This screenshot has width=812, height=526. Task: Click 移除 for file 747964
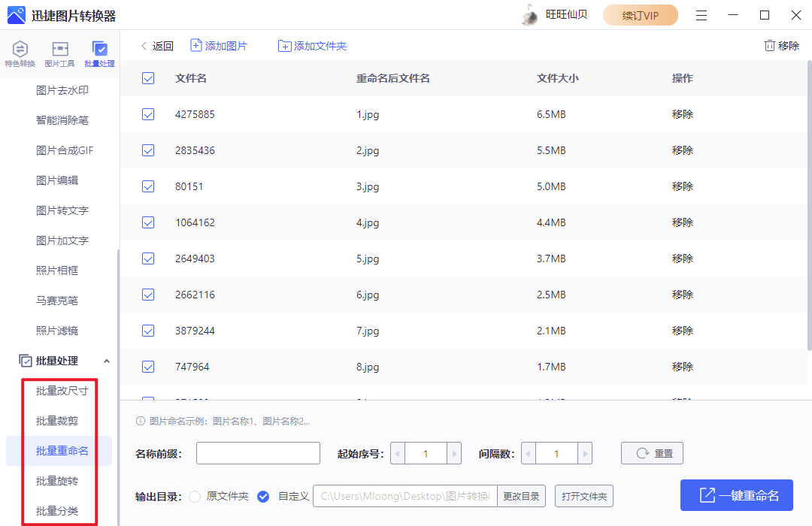click(682, 367)
